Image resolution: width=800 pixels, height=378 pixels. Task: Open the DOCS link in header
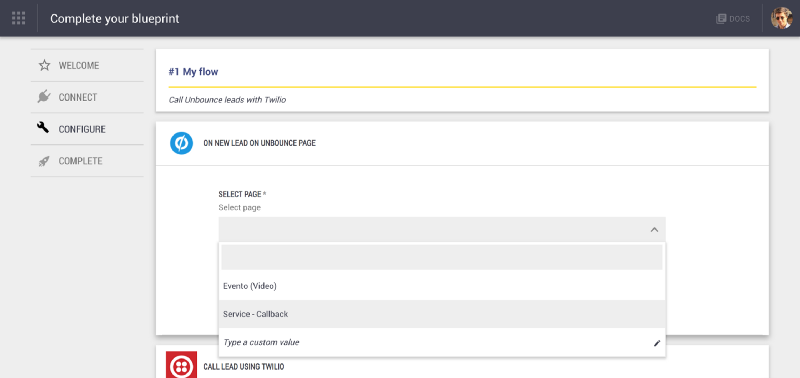(x=733, y=19)
